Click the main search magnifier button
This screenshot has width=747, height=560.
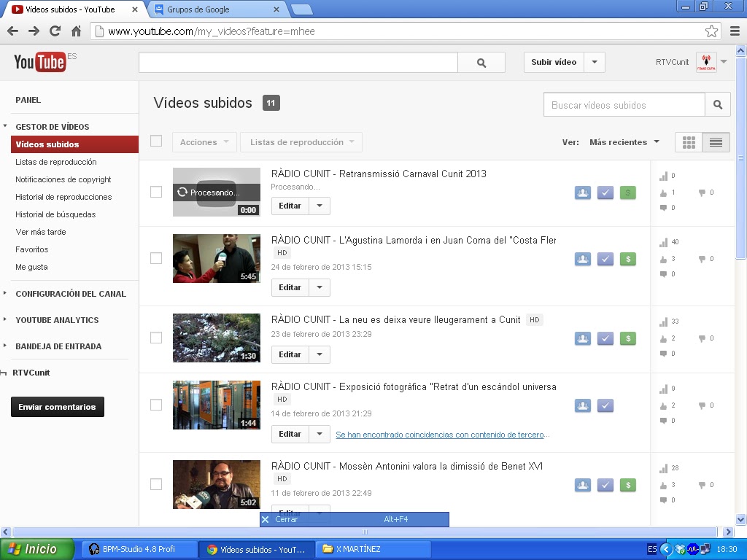click(x=481, y=63)
